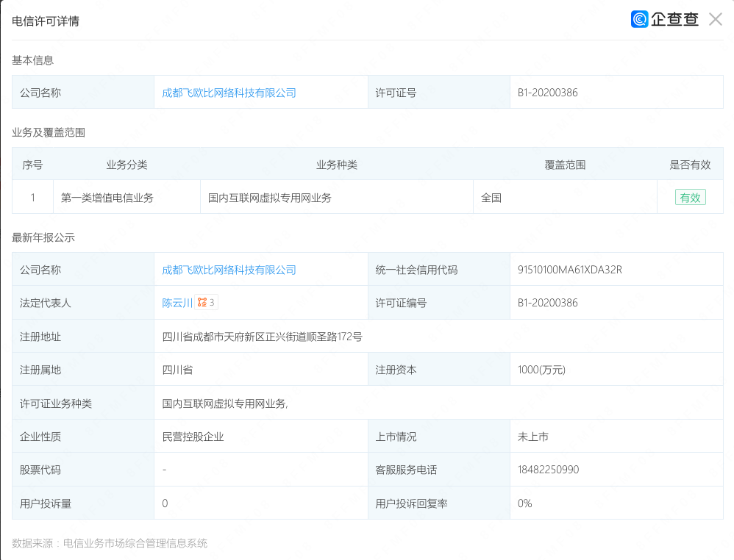Select the 许可证编号 value in annual report

pyautogui.click(x=548, y=303)
